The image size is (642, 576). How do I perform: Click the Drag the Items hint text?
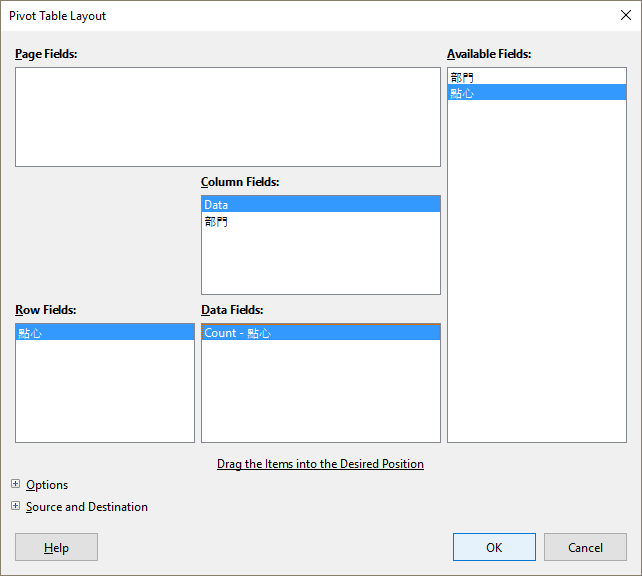320,464
